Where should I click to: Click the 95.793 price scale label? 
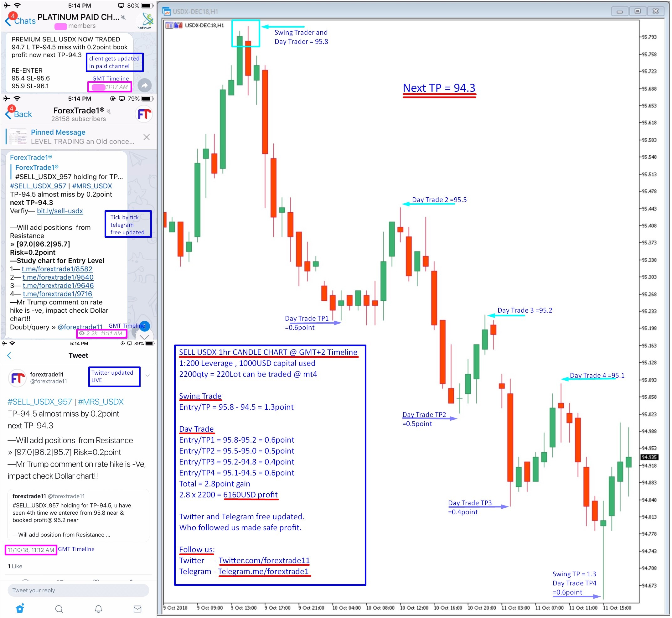point(649,37)
